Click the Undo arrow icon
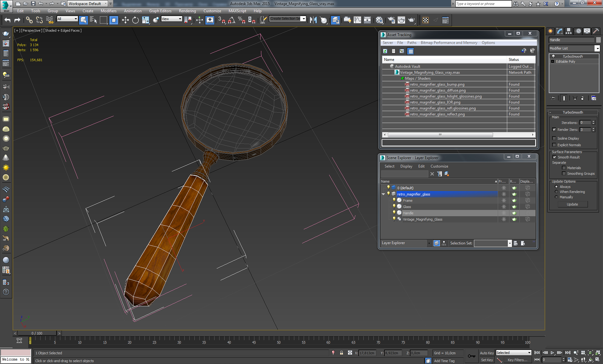The height and width of the screenshot is (364, 603). tap(8, 20)
